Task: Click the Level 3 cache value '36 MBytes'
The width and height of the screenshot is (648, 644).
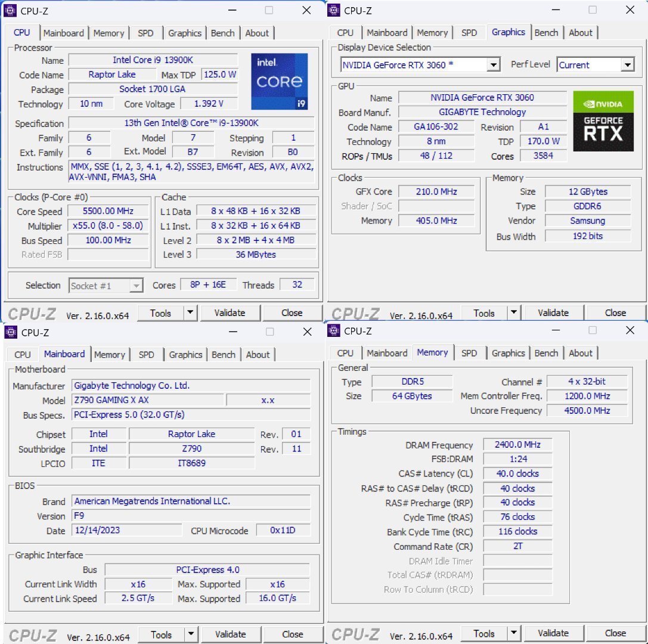Action: tap(256, 254)
